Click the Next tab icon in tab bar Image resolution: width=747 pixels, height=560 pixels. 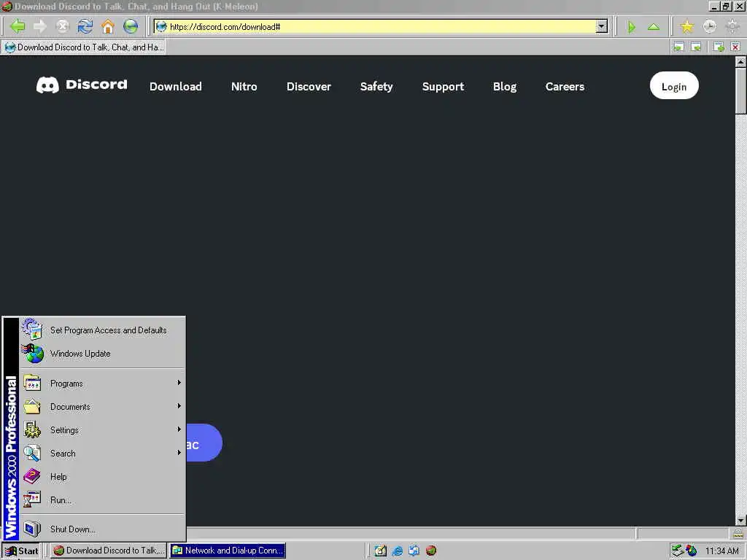696,47
